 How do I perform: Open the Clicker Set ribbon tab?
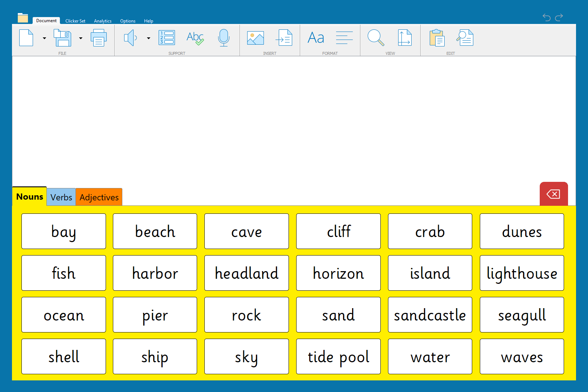pos(75,21)
